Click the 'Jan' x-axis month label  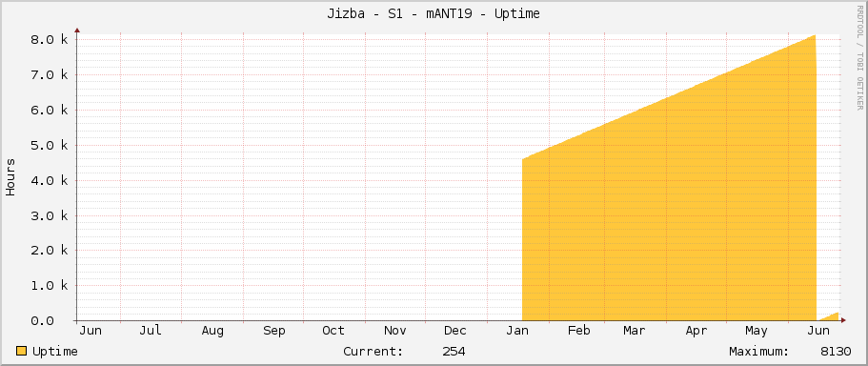pyautogui.click(x=517, y=331)
